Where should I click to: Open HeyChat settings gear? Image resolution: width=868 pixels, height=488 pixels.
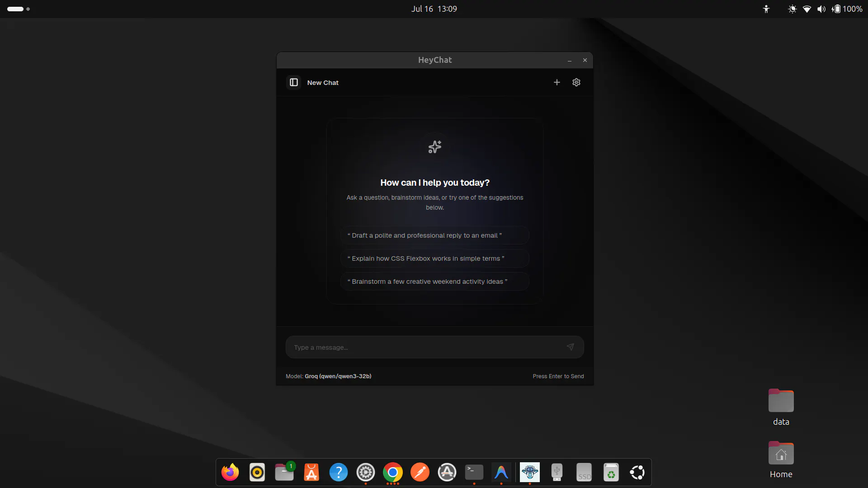click(576, 82)
